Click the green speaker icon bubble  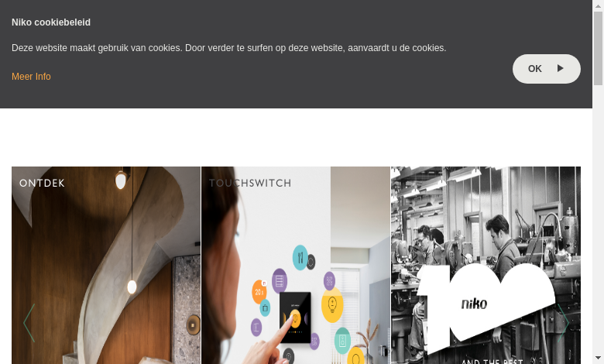tap(342, 341)
